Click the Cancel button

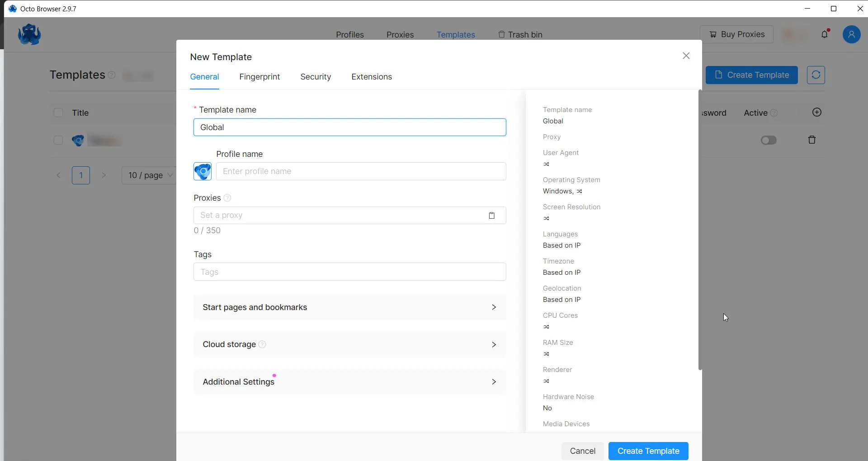pyautogui.click(x=582, y=451)
